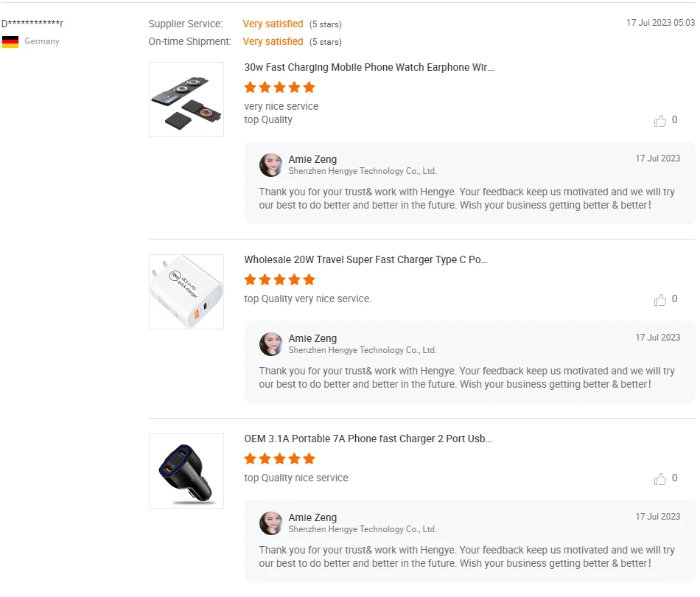Click thumbs-up on car charger review

[660, 479]
